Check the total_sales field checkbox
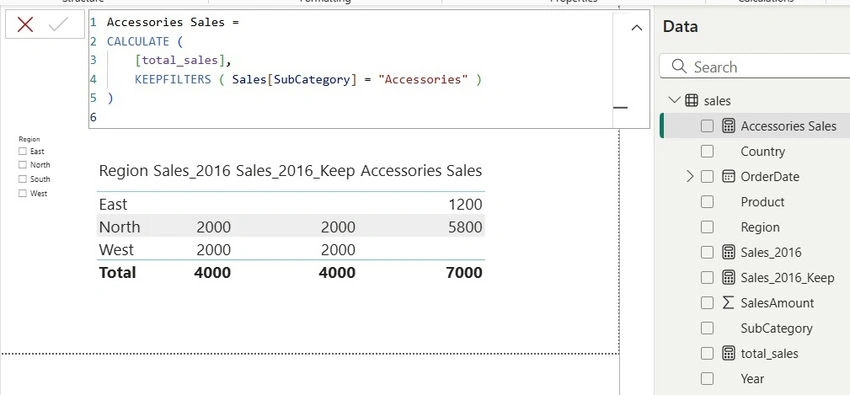 pyautogui.click(x=707, y=354)
